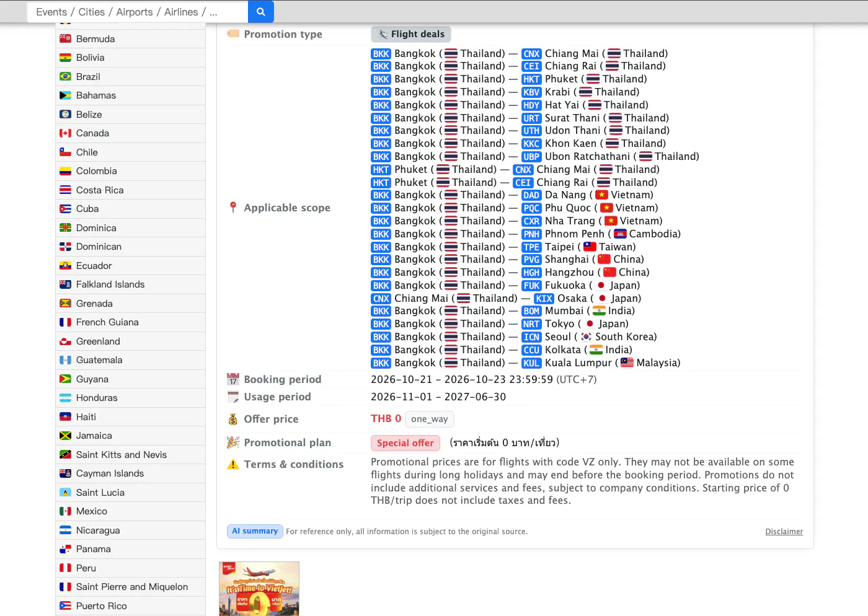Screen dimensions: 868x616
Task: Click the UTH Udon Thani airport badge
Action: [531, 131]
